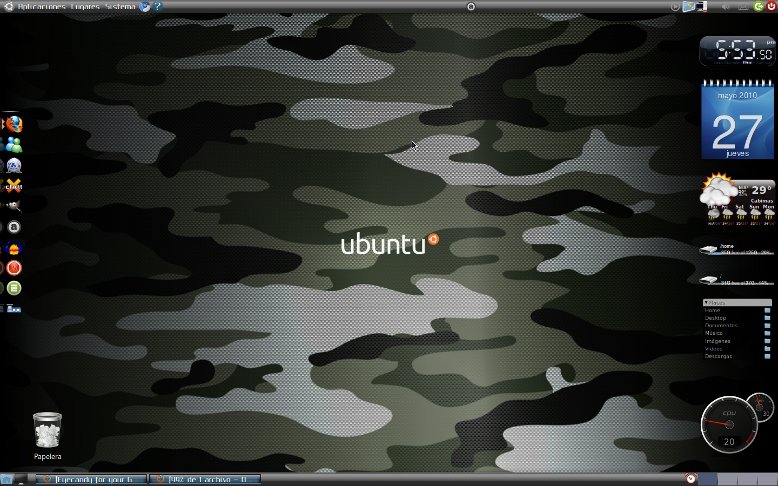Screen dimensions: 778x486
Task: Click the monitor display icon in top panel
Action: (701, 6)
